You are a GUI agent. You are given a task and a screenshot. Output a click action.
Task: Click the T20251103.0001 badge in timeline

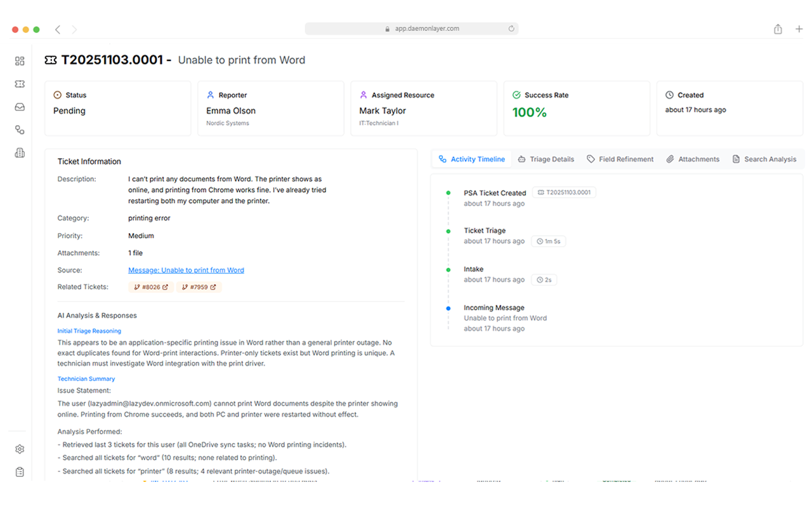[564, 192]
